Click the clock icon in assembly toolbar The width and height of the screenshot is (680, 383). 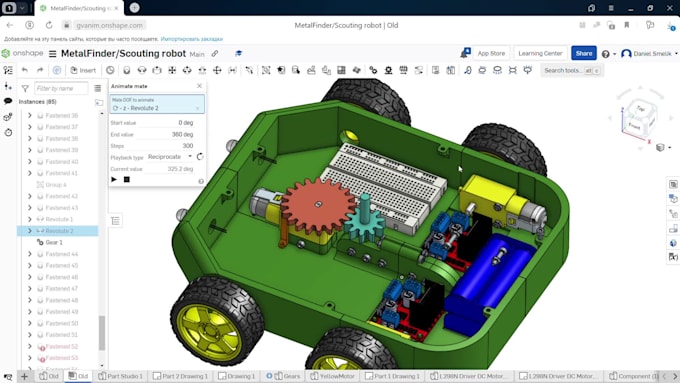(x=110, y=70)
